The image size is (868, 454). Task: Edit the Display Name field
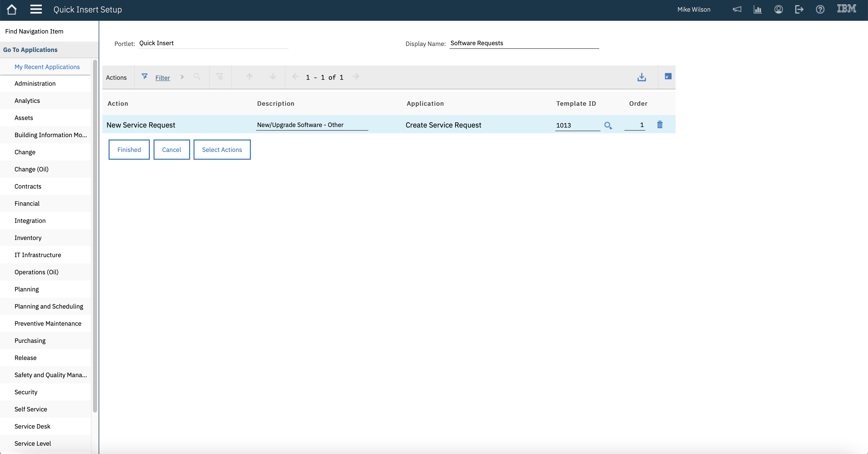[524, 43]
